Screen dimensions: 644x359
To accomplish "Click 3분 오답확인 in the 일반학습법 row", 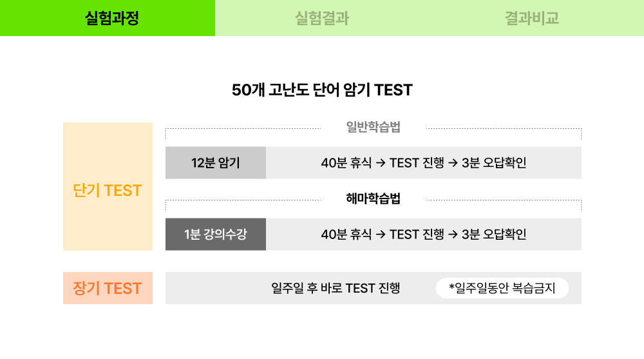I will tap(494, 163).
